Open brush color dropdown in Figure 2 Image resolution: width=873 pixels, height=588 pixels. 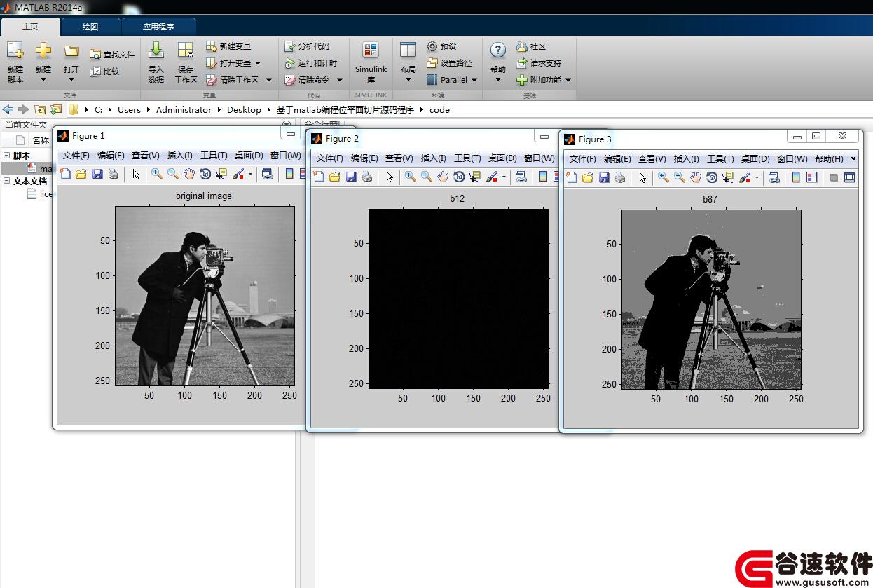point(504,178)
